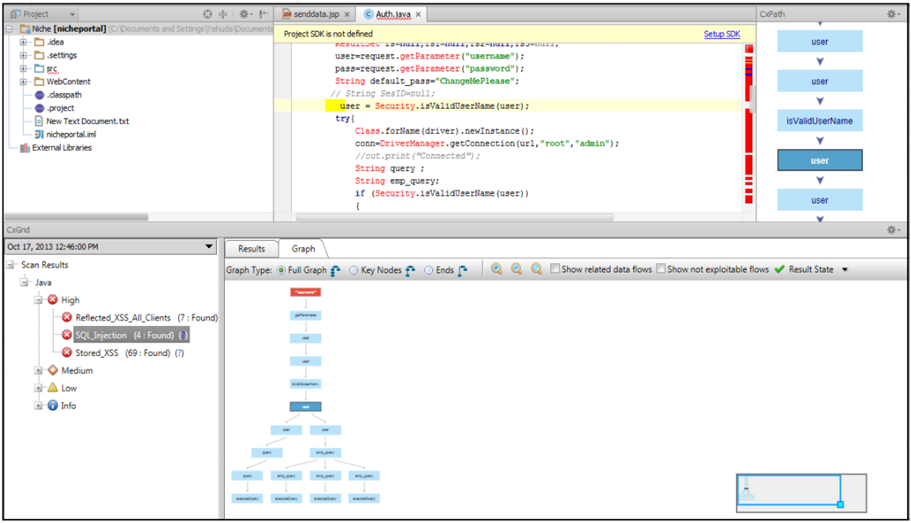Click the help (?) icon next to Stored_XSS
Viewport: 911px width, 523px height.
(179, 353)
